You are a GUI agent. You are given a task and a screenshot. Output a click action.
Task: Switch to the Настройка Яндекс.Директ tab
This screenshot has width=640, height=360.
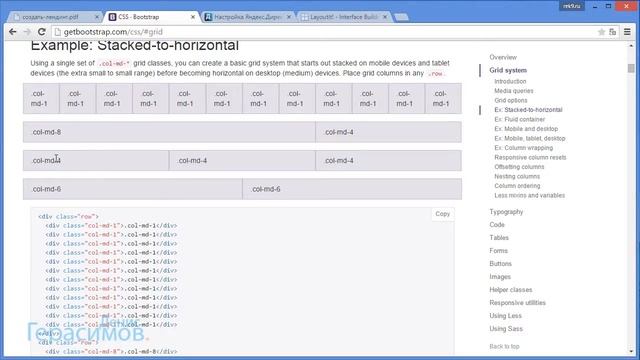tap(247, 17)
